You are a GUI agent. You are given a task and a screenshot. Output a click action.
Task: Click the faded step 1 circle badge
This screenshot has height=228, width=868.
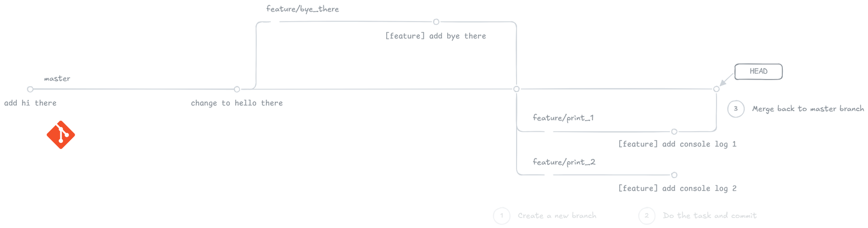502,216
